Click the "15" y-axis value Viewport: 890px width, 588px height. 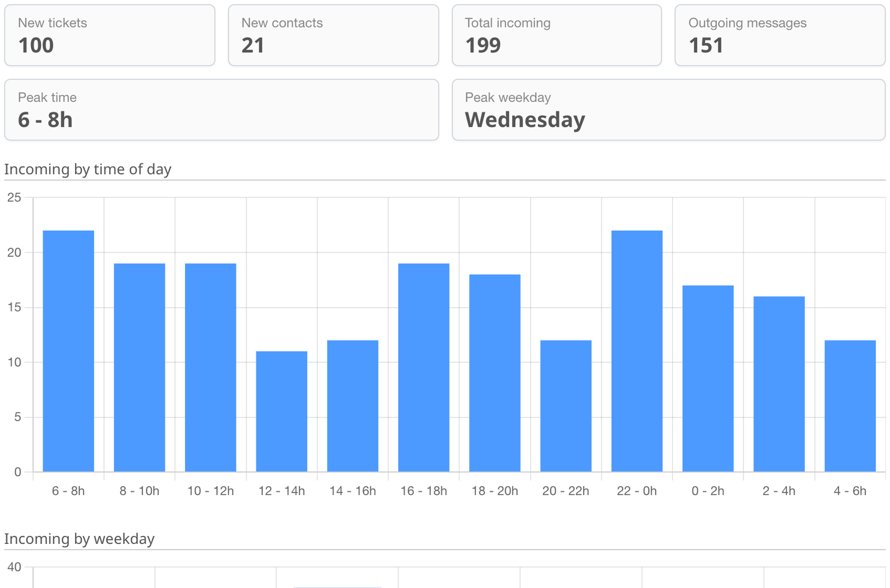[14, 307]
